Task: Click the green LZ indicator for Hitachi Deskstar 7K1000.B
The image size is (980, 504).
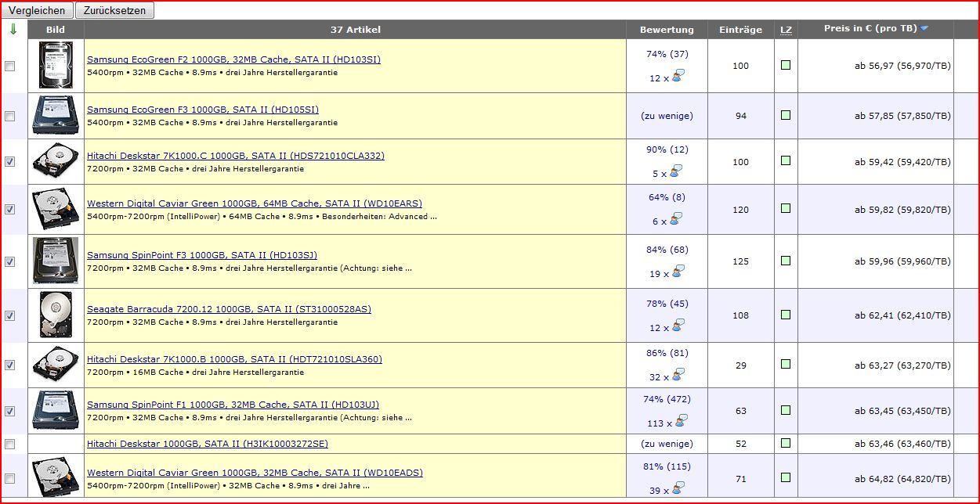Action: pos(786,364)
